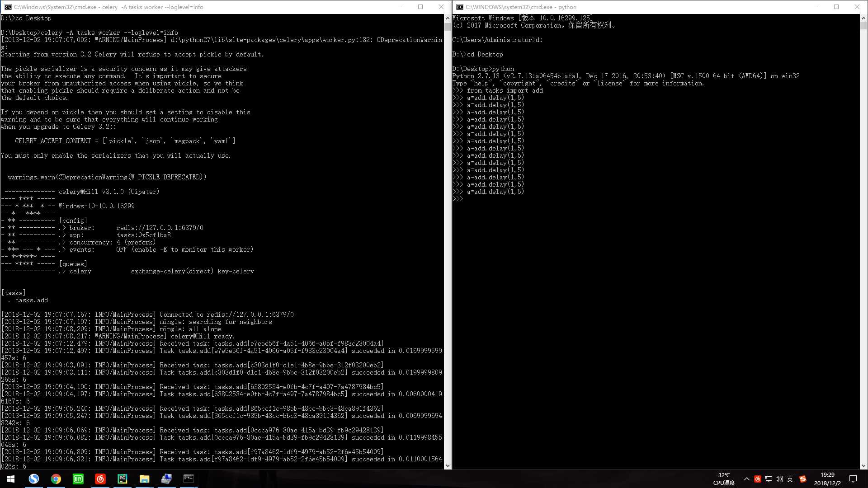
Task: Click the empty '>>>' prompt at bottom
Action: pyautogui.click(x=458, y=199)
